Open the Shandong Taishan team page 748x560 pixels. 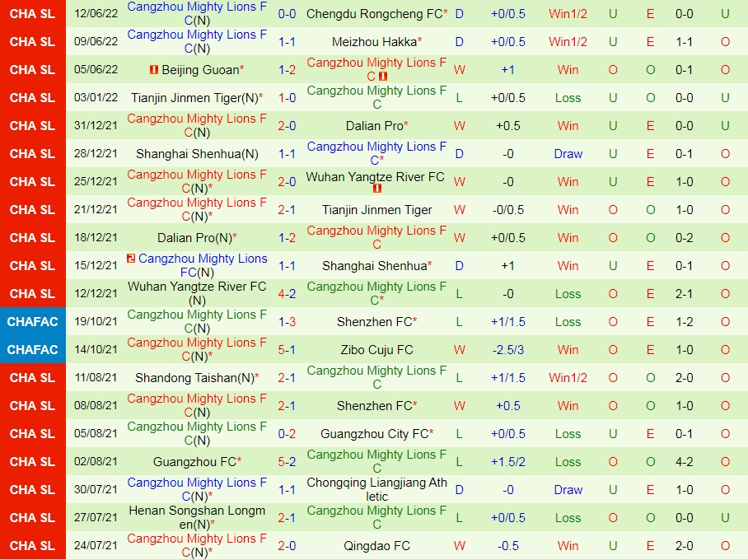(x=197, y=377)
